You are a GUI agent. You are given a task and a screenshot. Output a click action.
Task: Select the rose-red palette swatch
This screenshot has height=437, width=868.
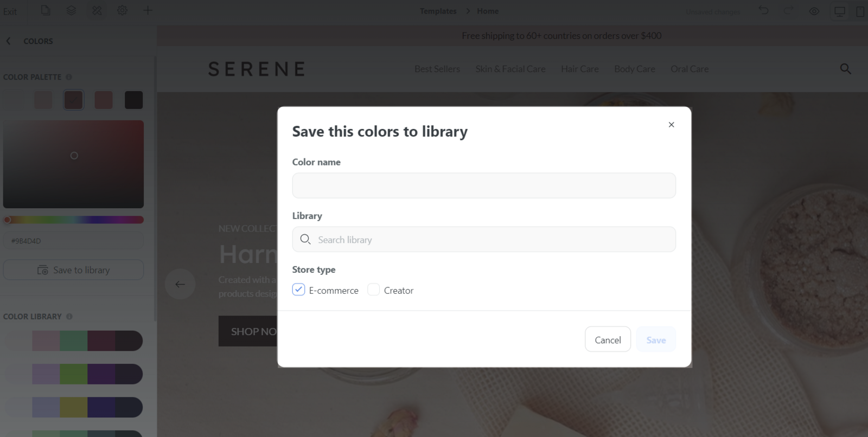coord(104,100)
